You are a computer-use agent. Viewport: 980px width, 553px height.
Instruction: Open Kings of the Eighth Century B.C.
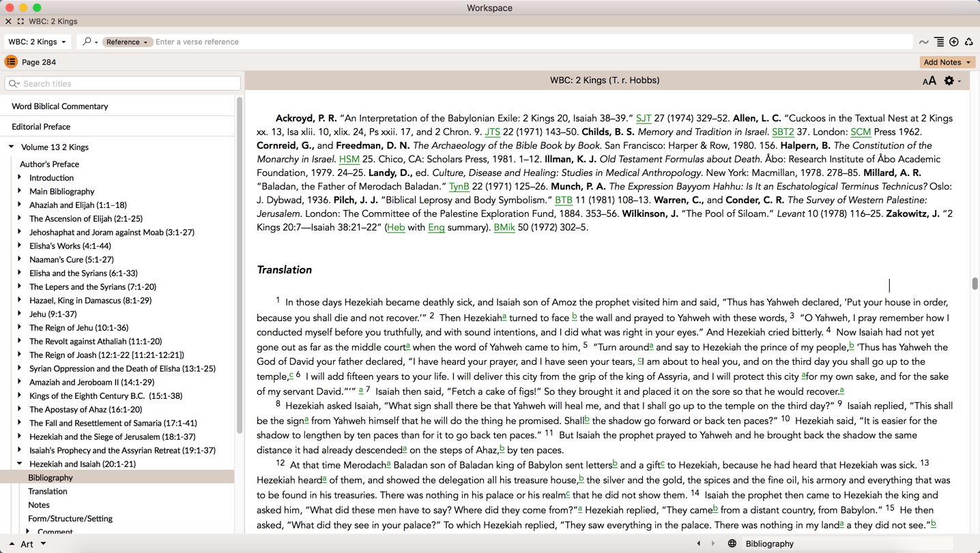[x=106, y=396]
